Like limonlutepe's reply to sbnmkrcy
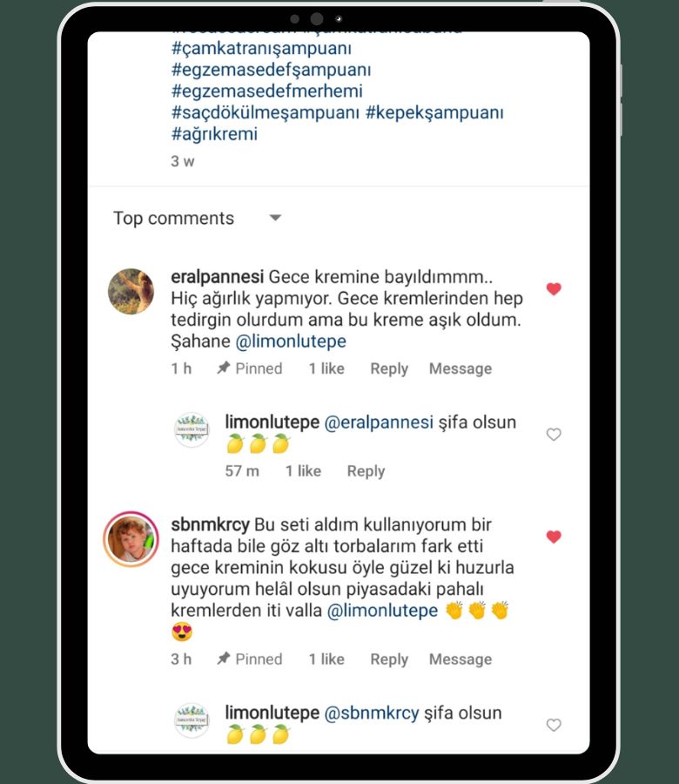Screen dimensions: 679x784 tap(554, 725)
